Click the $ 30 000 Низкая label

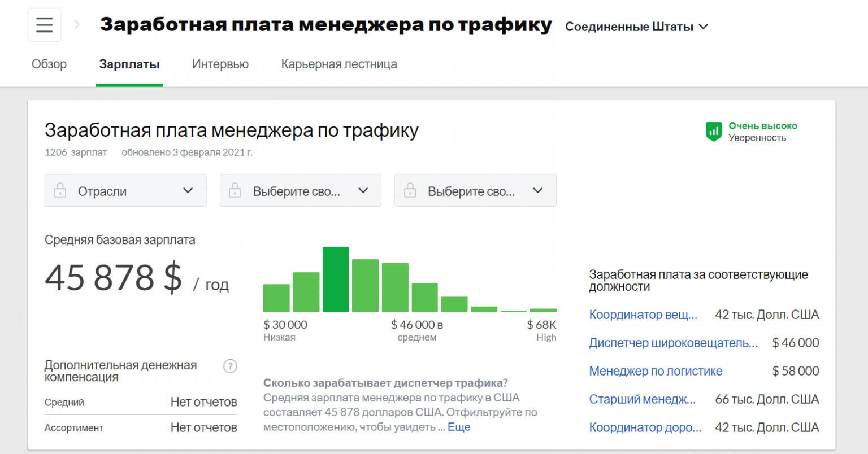285,330
